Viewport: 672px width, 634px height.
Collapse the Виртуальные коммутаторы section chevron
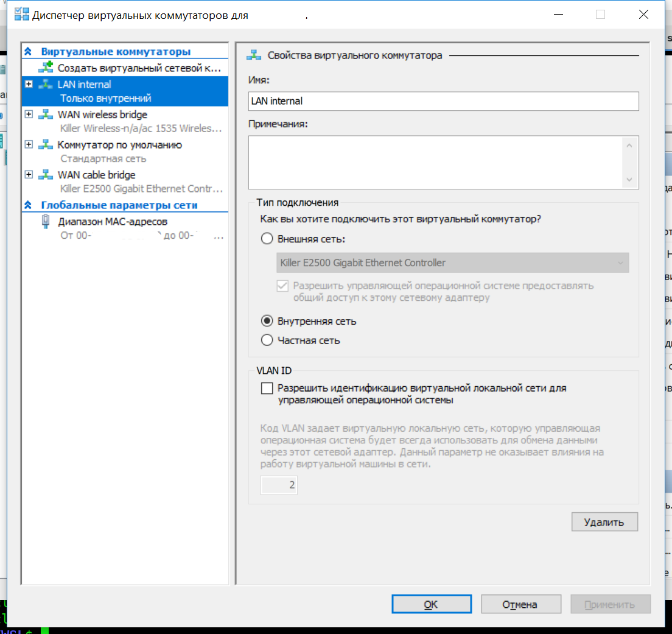coord(28,51)
